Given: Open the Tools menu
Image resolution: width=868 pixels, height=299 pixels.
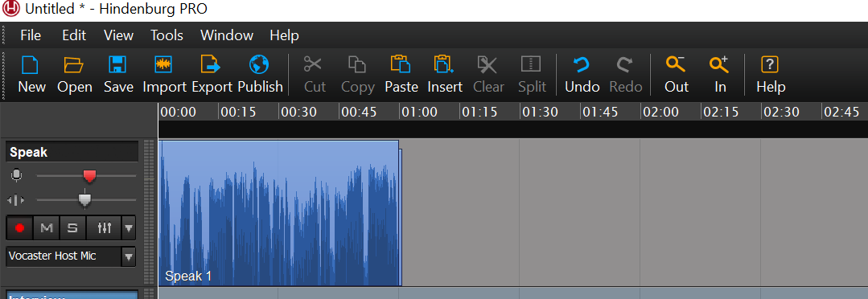Looking at the screenshot, I should coord(167,35).
